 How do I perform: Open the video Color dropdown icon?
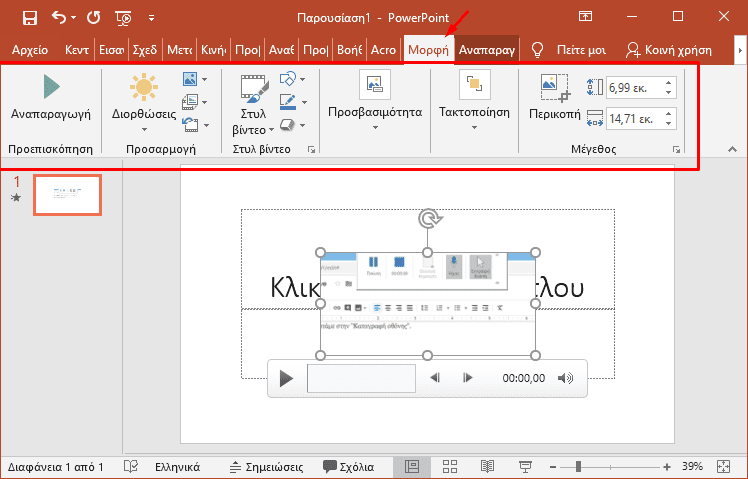point(195,79)
